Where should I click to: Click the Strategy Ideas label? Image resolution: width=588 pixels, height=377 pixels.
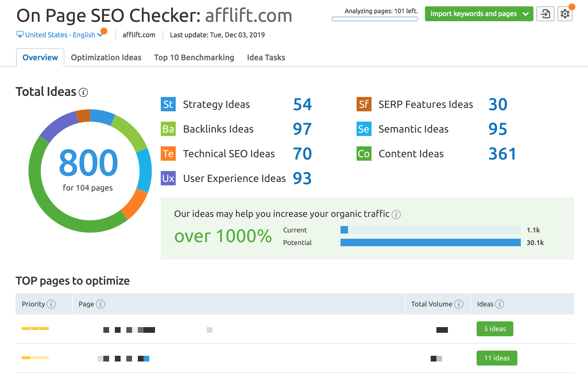coord(216,104)
